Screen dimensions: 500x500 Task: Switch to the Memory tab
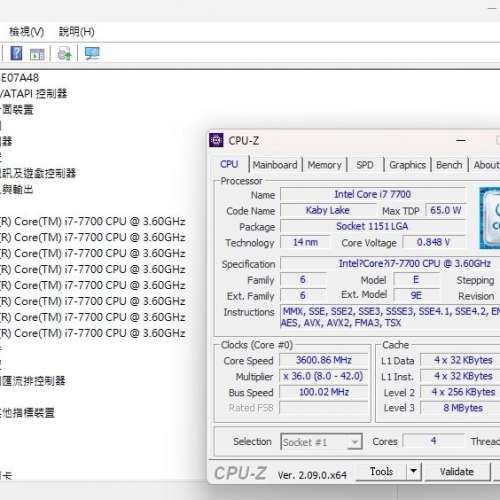coord(324,165)
